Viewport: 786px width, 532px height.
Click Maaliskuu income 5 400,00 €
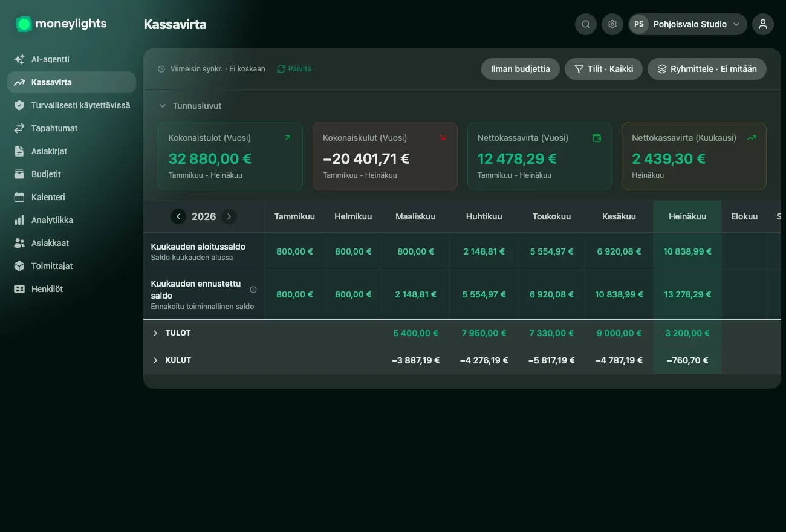tap(415, 333)
